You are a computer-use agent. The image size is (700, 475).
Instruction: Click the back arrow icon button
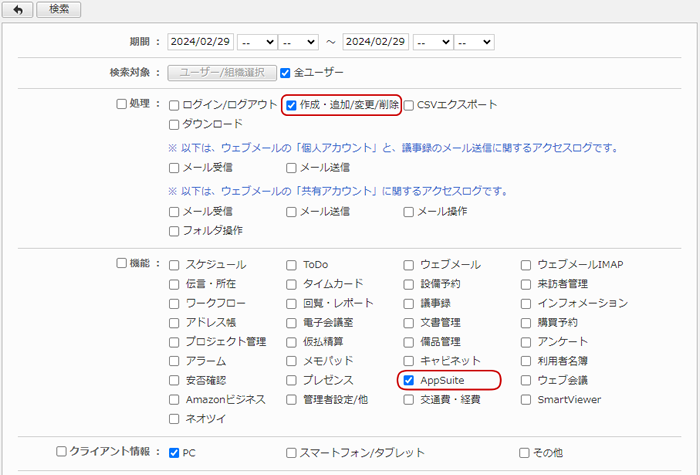coord(17,9)
